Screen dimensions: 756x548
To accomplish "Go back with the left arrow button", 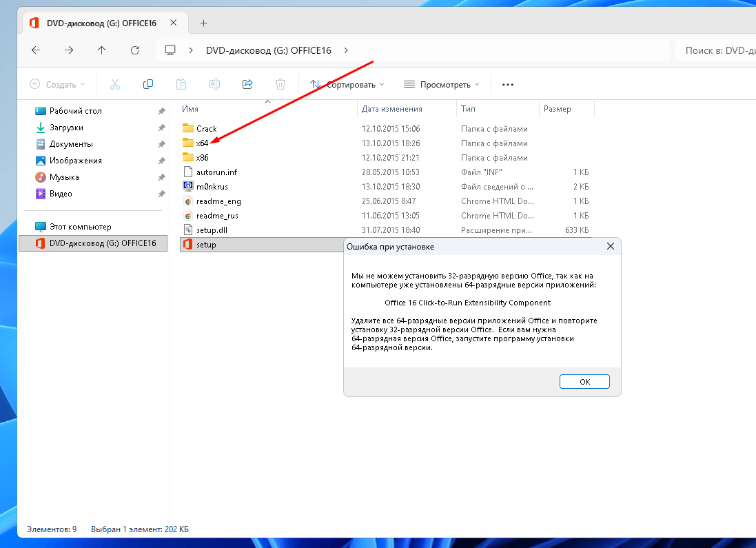I will click(36, 50).
